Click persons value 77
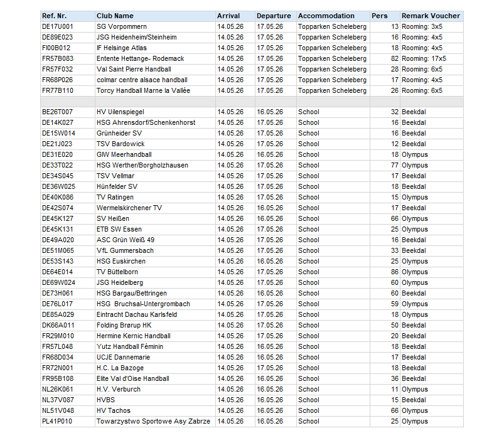Image resolution: width=504 pixels, height=438 pixels. pos(385,165)
